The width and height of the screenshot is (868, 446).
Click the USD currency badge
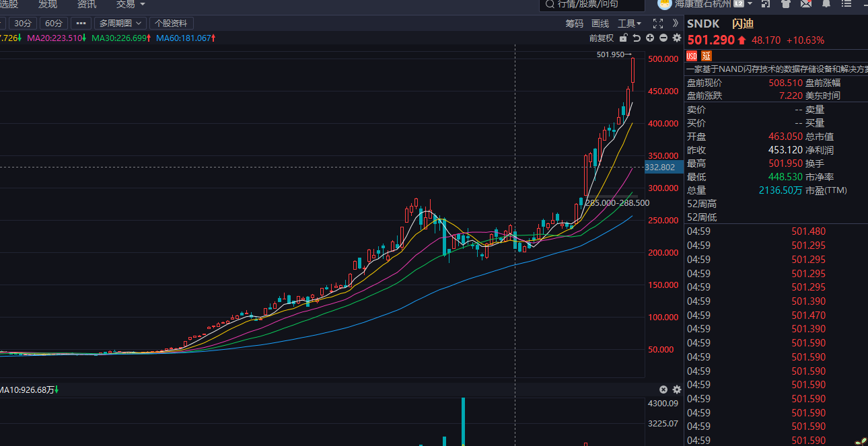(692, 56)
